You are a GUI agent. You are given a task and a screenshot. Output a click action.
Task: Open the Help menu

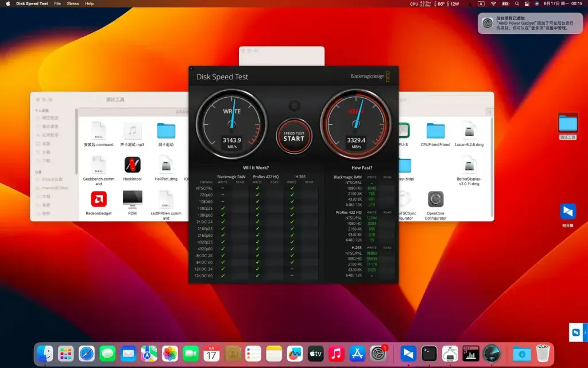coord(89,4)
